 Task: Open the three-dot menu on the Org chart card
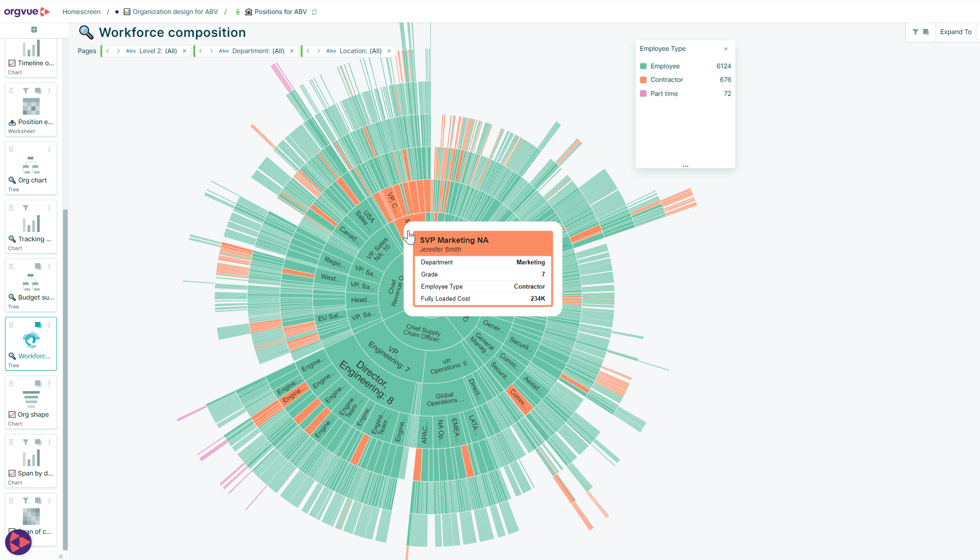[49, 149]
